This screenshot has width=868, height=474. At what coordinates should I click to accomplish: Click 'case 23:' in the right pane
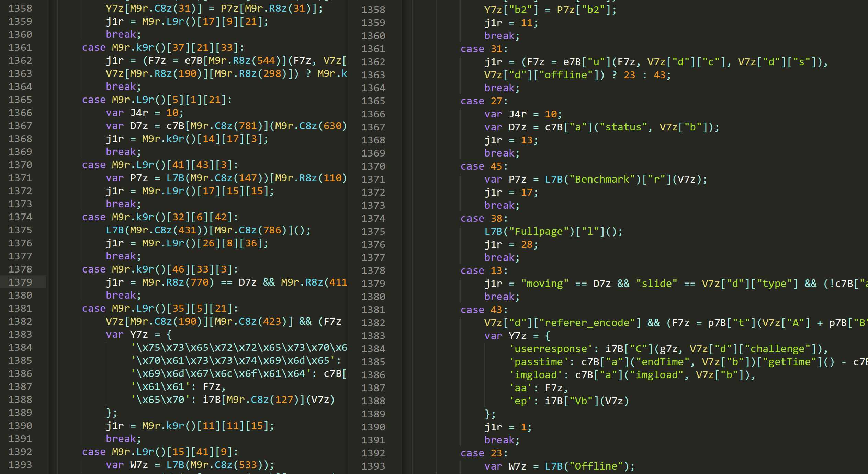pos(484,453)
